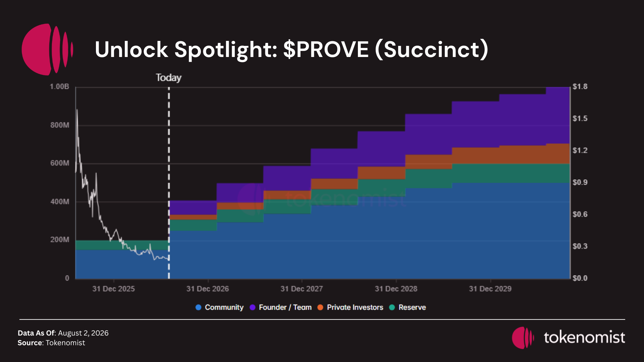Click the $0.3 price axis label
Screen dimensions: 644x362
pyautogui.click(x=580, y=246)
